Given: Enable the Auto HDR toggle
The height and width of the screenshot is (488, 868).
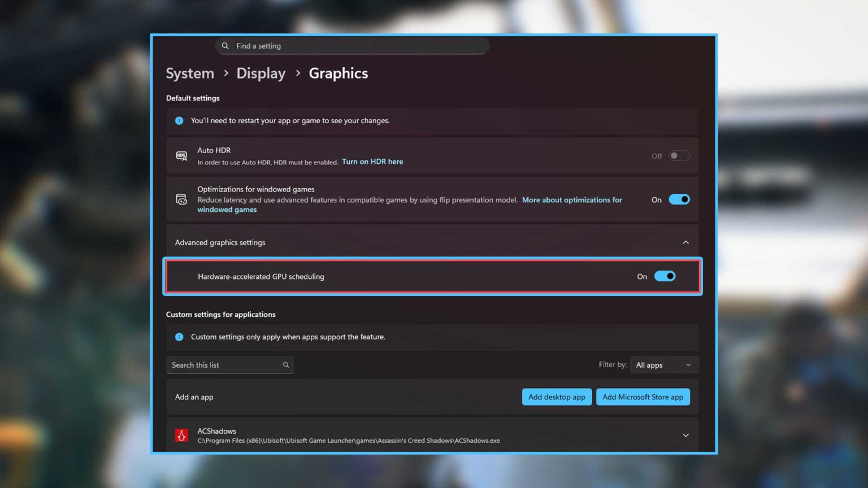Looking at the screenshot, I should coord(679,155).
